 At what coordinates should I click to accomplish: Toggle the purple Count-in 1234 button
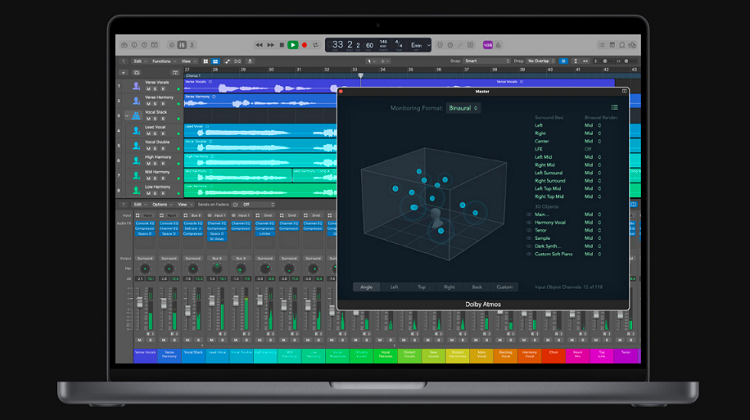coord(488,45)
